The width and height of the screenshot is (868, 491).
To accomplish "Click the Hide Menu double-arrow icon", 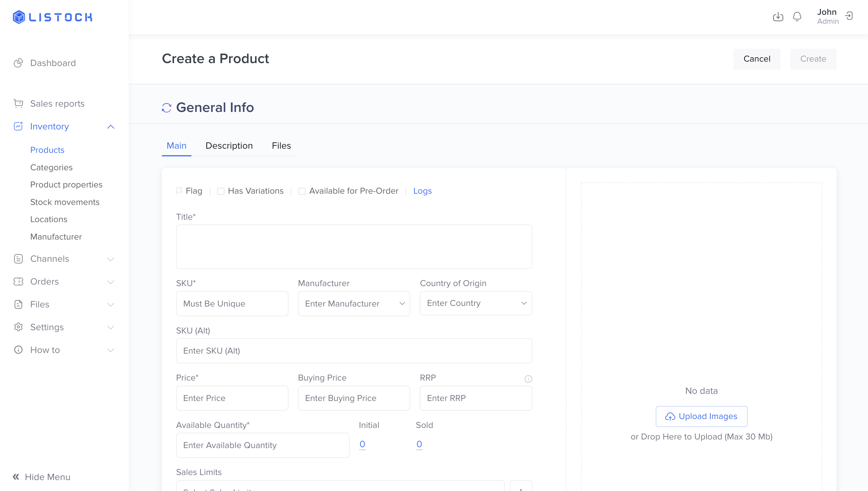I will tap(16, 476).
